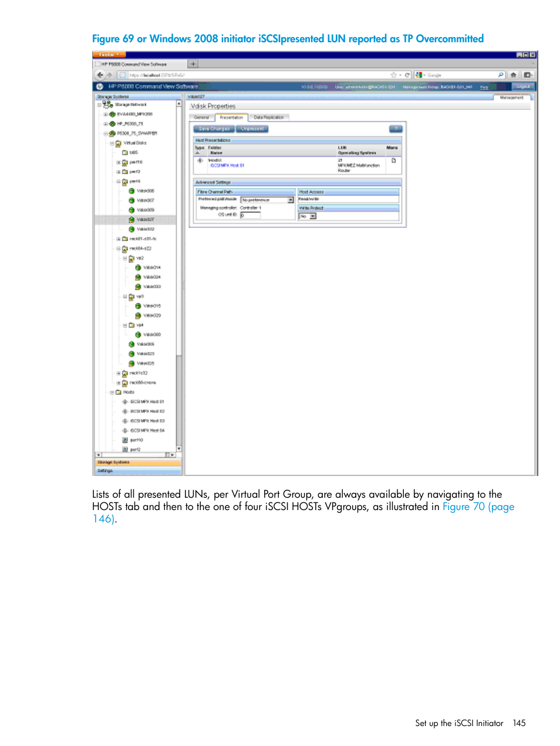Click the Vdisk006 disk icon
The image size is (560, 746).
point(132,191)
